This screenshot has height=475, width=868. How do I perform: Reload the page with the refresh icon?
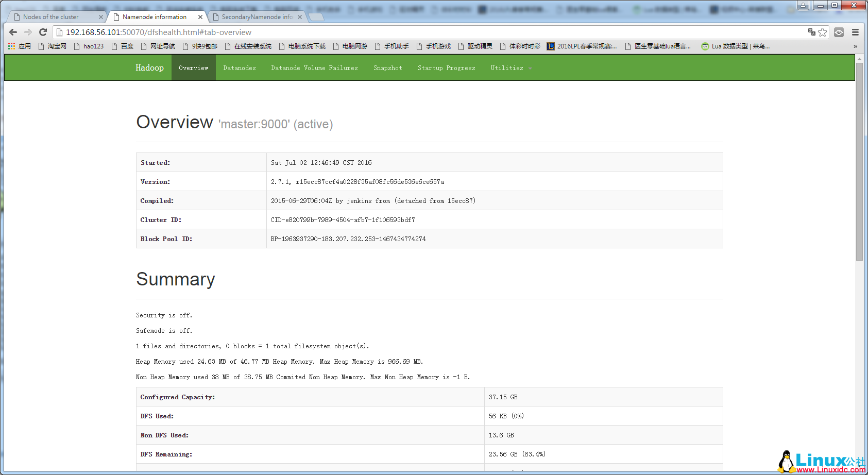[x=43, y=32]
